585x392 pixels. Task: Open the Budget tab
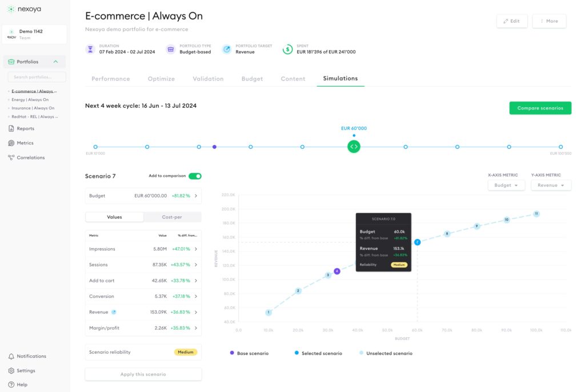tap(252, 79)
